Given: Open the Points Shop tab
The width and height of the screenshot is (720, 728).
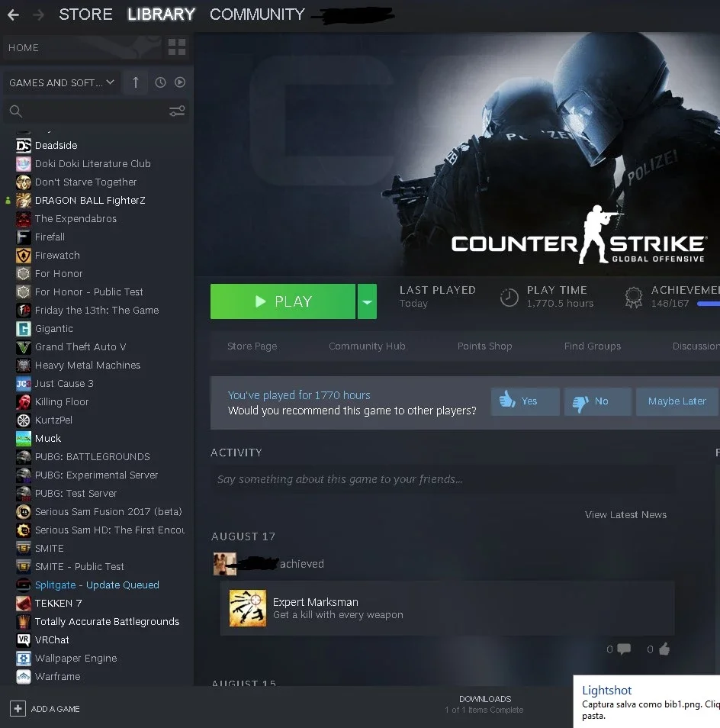Looking at the screenshot, I should pos(485,346).
